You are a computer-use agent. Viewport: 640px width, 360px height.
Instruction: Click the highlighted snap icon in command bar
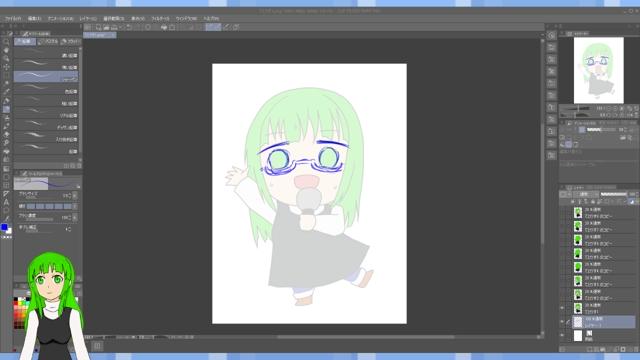pyautogui.click(x=213, y=27)
